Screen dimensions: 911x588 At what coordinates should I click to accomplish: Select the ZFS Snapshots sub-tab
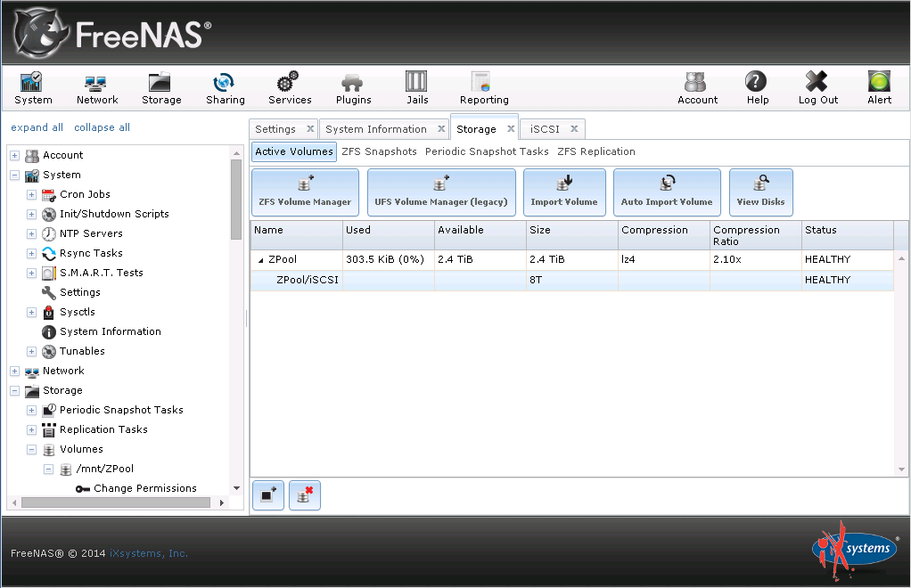[x=379, y=151]
